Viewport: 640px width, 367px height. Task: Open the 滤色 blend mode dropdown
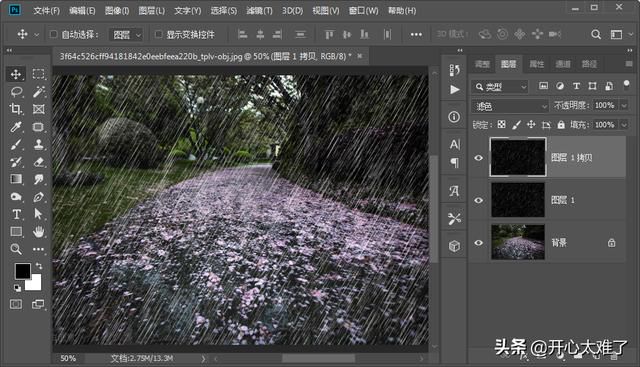(510, 106)
